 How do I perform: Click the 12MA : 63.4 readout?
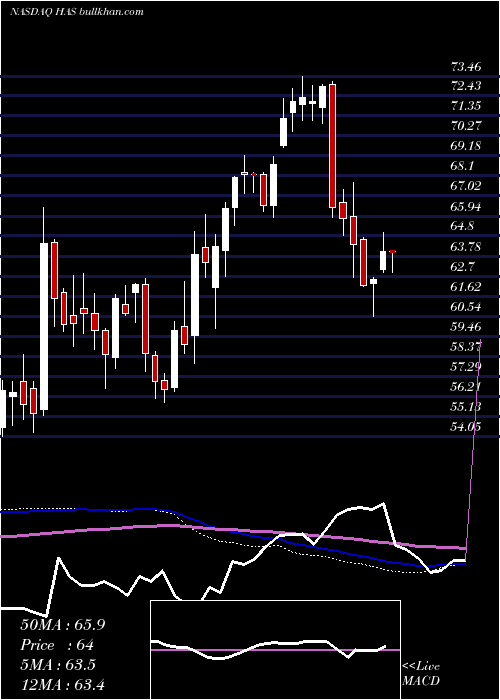point(63,685)
